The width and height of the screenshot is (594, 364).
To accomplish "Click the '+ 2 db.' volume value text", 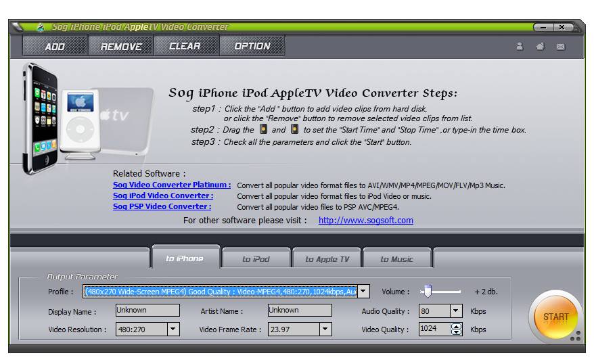I will pos(486,292).
